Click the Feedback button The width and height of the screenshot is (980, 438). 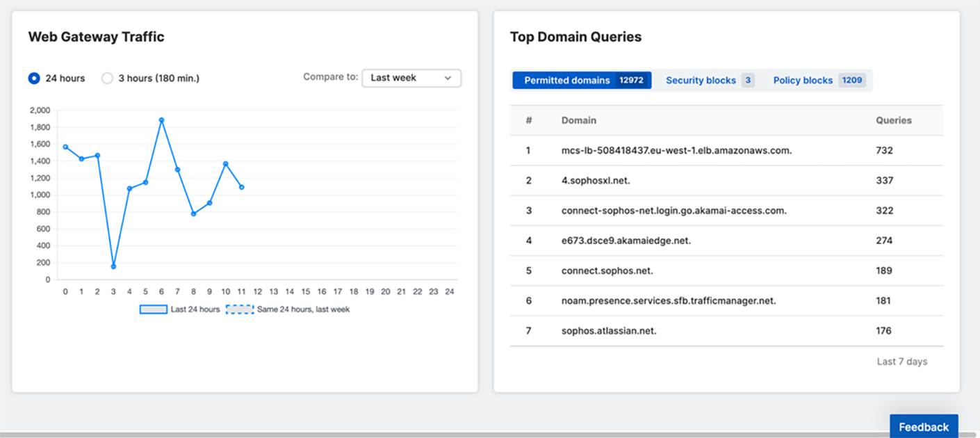pyautogui.click(x=924, y=426)
